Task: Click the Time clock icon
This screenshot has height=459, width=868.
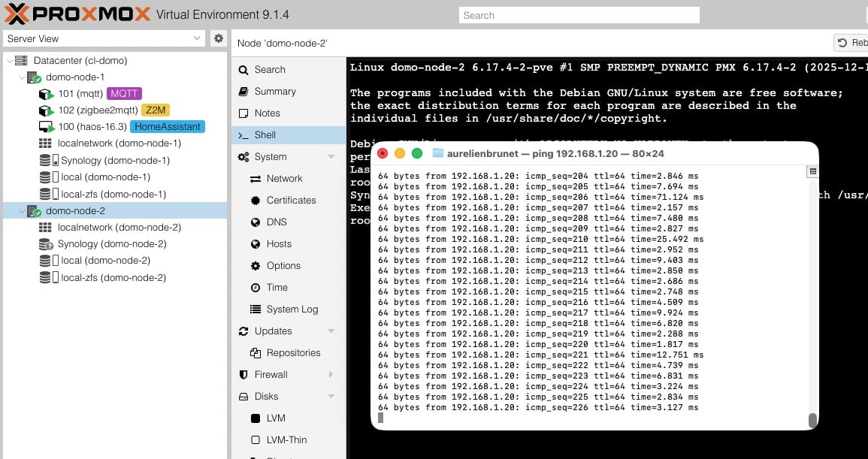Action: point(255,288)
